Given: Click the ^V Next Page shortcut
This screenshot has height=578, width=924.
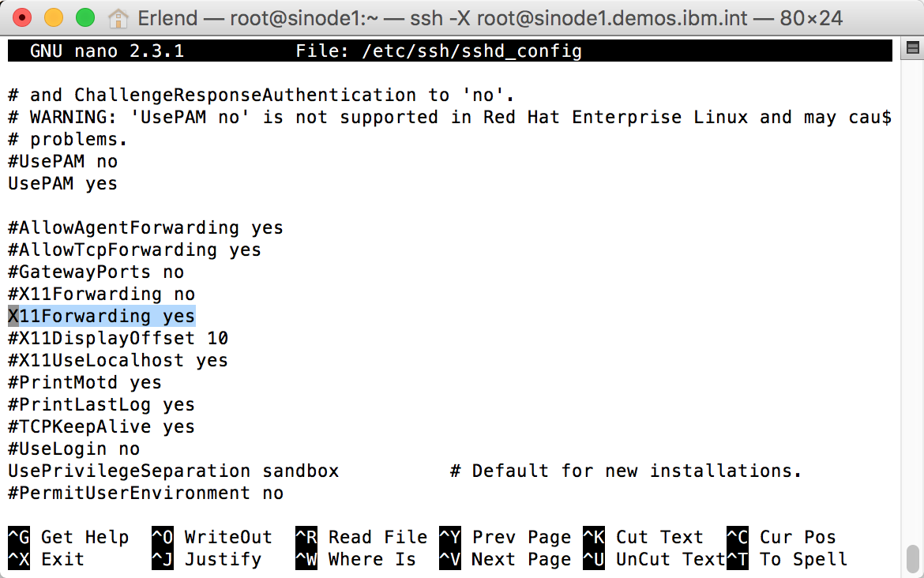Looking at the screenshot, I should [x=505, y=559].
